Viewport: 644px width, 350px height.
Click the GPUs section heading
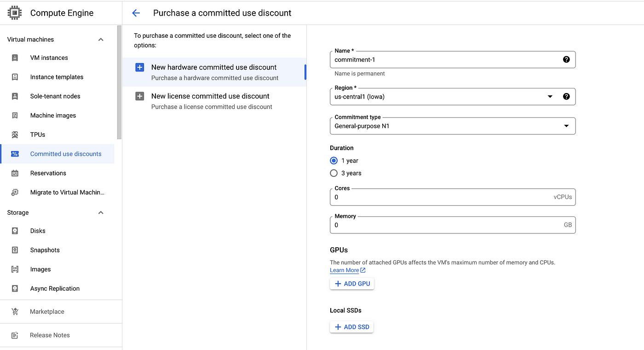coord(339,250)
